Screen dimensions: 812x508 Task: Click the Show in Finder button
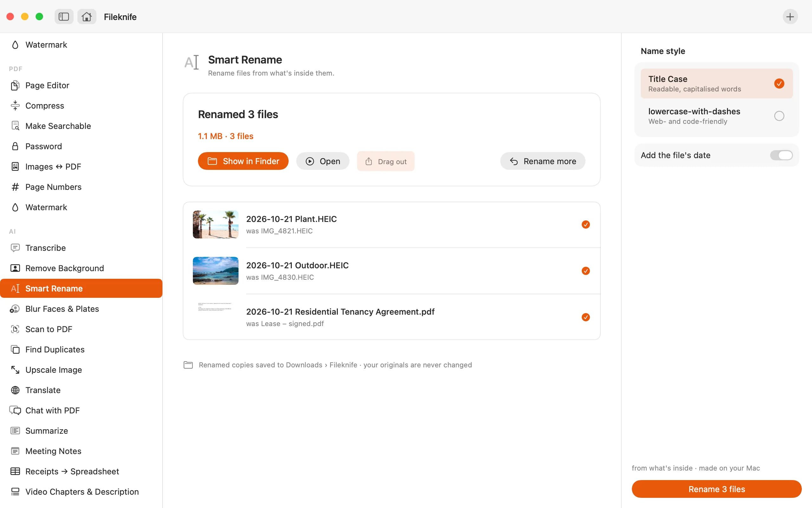tap(243, 161)
